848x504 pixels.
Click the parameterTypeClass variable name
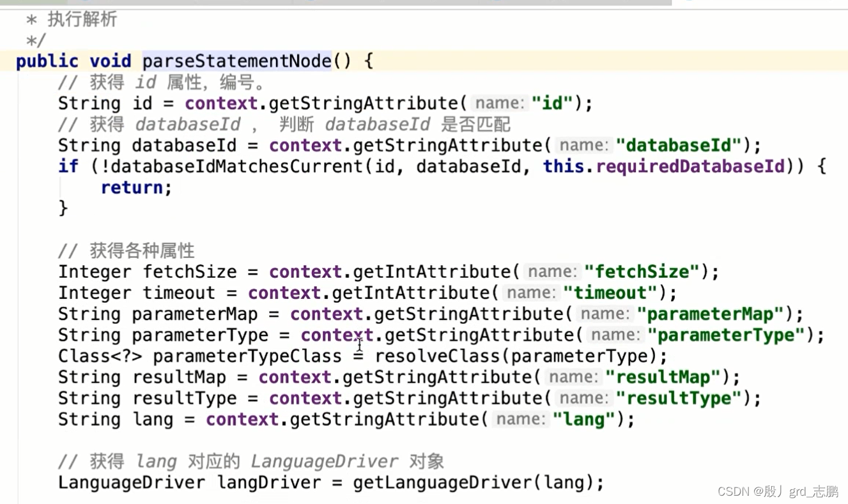(x=247, y=356)
